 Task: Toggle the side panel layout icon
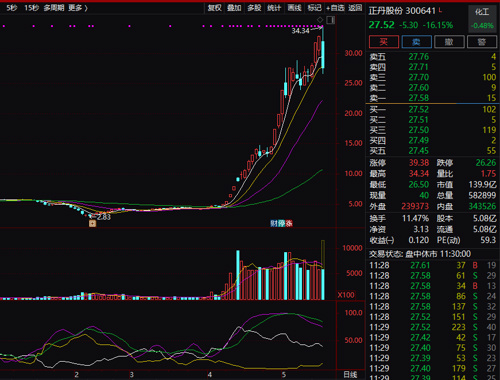coord(330,20)
